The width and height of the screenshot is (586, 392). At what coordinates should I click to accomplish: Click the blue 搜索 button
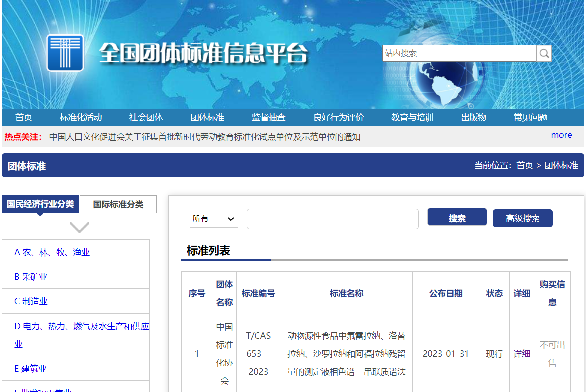pos(457,218)
